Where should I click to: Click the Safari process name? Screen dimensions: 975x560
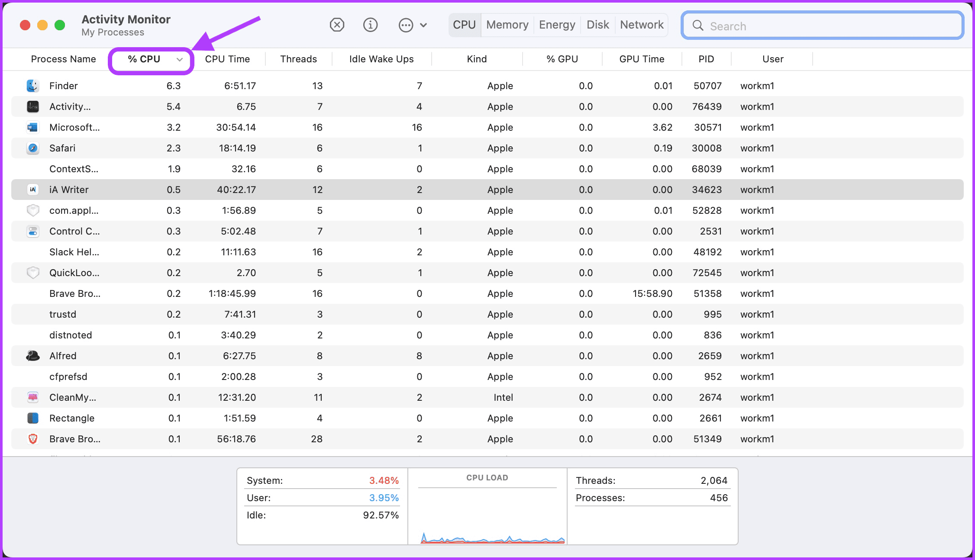pos(62,148)
